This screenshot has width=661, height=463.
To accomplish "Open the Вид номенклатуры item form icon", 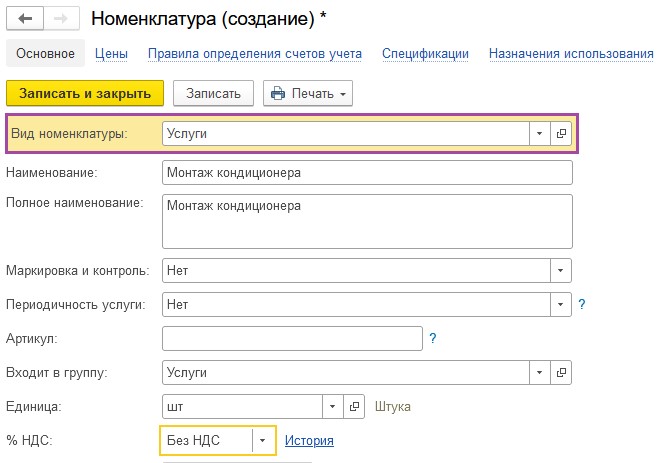I will click(561, 134).
